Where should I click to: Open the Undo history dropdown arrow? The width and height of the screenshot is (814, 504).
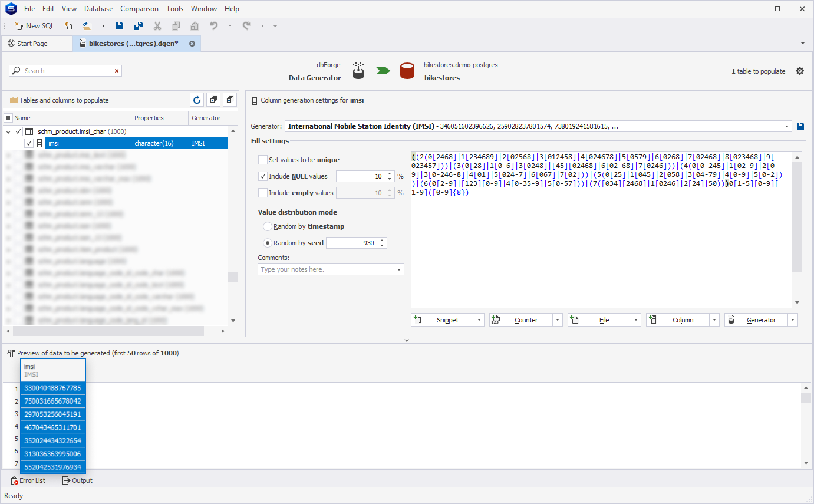point(230,26)
